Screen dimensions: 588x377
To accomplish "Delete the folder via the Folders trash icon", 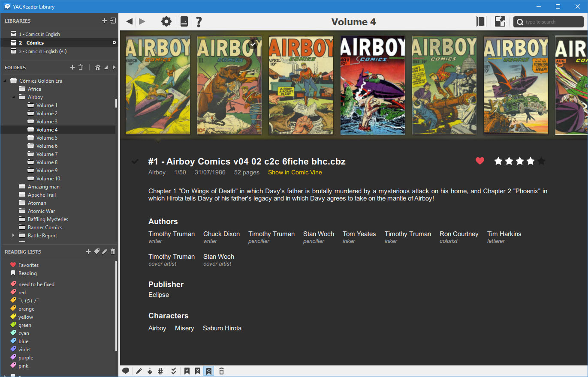I will (81, 67).
